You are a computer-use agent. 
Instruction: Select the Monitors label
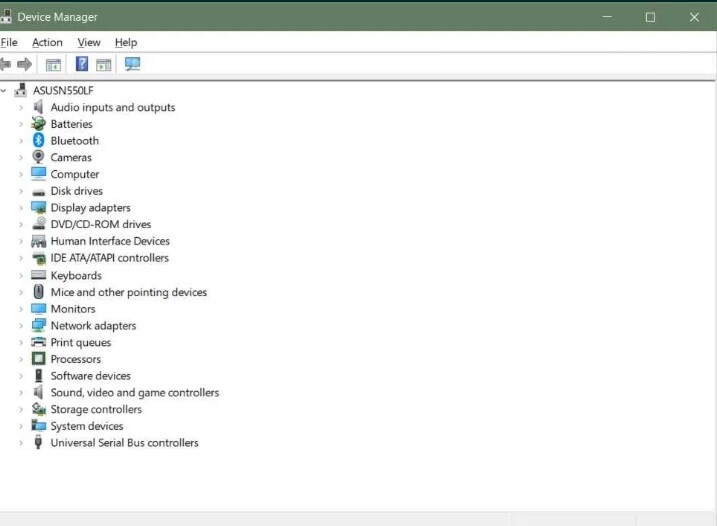[x=73, y=309]
